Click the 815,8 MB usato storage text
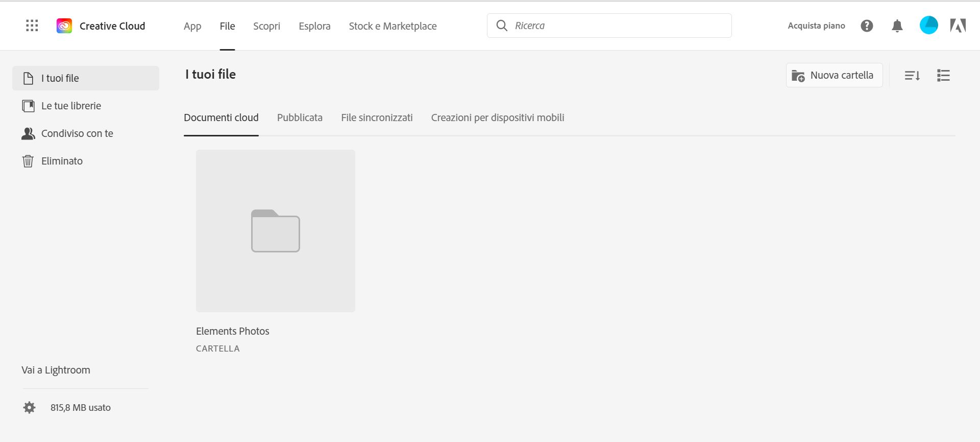This screenshot has width=980, height=442. click(x=81, y=407)
